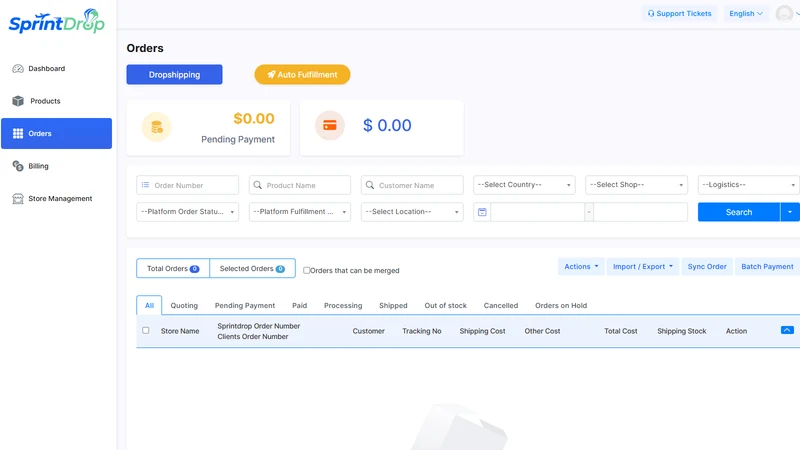This screenshot has width=800, height=450.
Task: Click the Auto Fulfillment button
Action: point(302,74)
